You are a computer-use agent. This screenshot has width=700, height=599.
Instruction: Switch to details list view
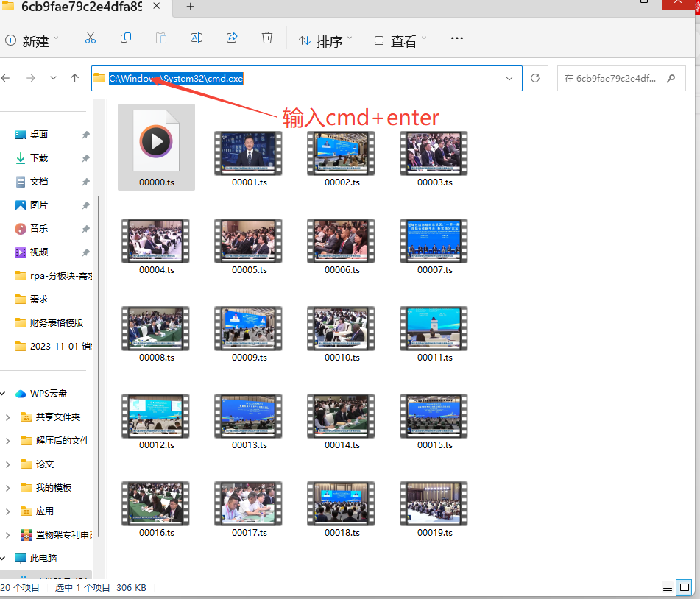[667, 587]
